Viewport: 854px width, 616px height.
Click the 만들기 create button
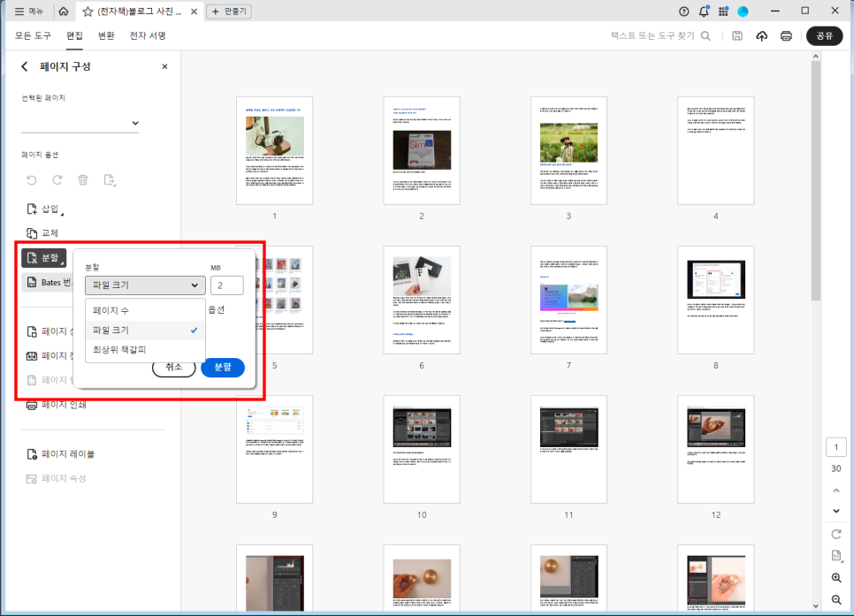[x=229, y=11]
